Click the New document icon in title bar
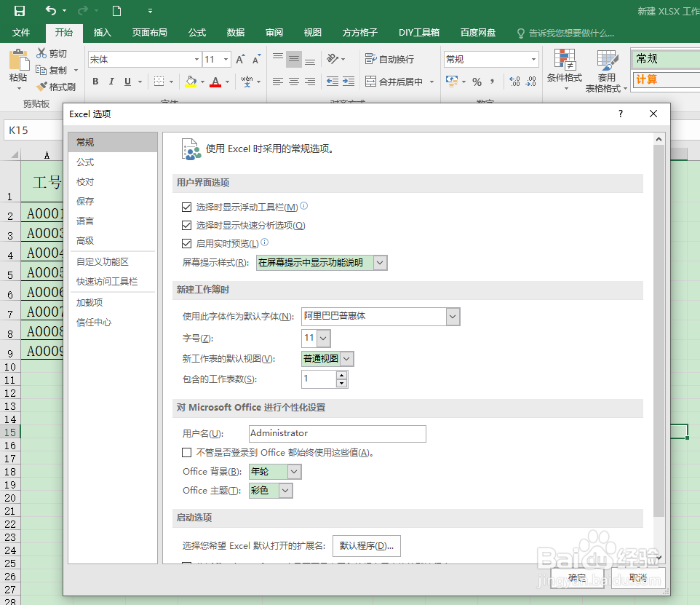Image resolution: width=700 pixels, height=605 pixels. point(117,11)
